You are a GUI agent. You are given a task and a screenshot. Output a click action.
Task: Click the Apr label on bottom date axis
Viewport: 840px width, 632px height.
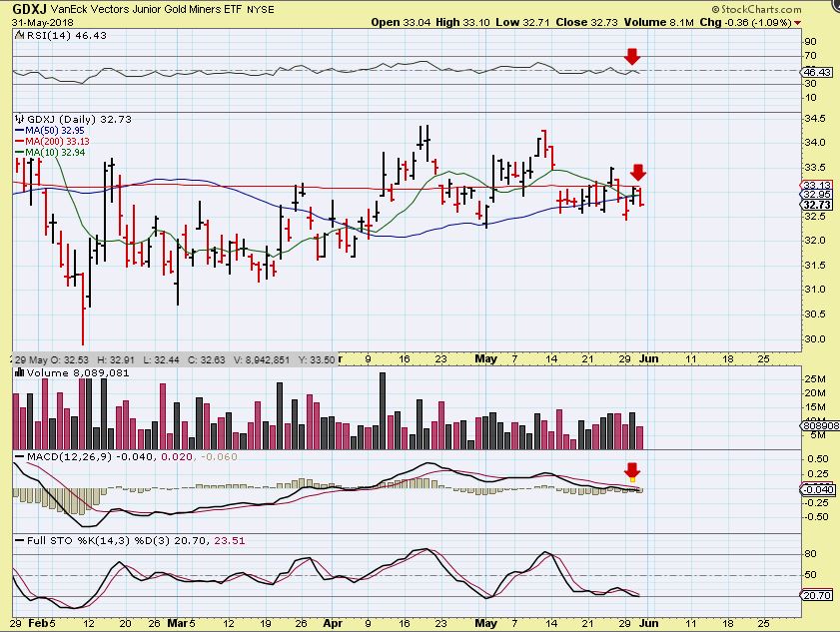tap(333, 623)
